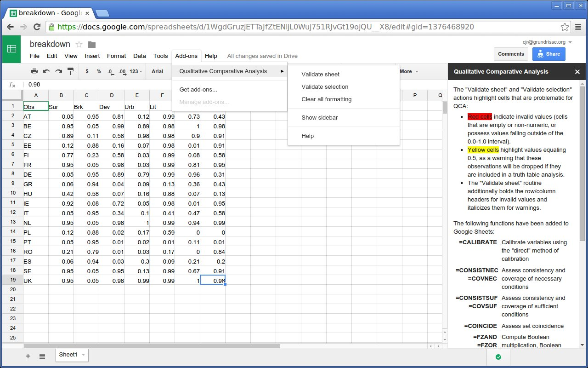The image size is (588, 368).
Task: Click Get add-ons... menu item
Action: point(198,89)
